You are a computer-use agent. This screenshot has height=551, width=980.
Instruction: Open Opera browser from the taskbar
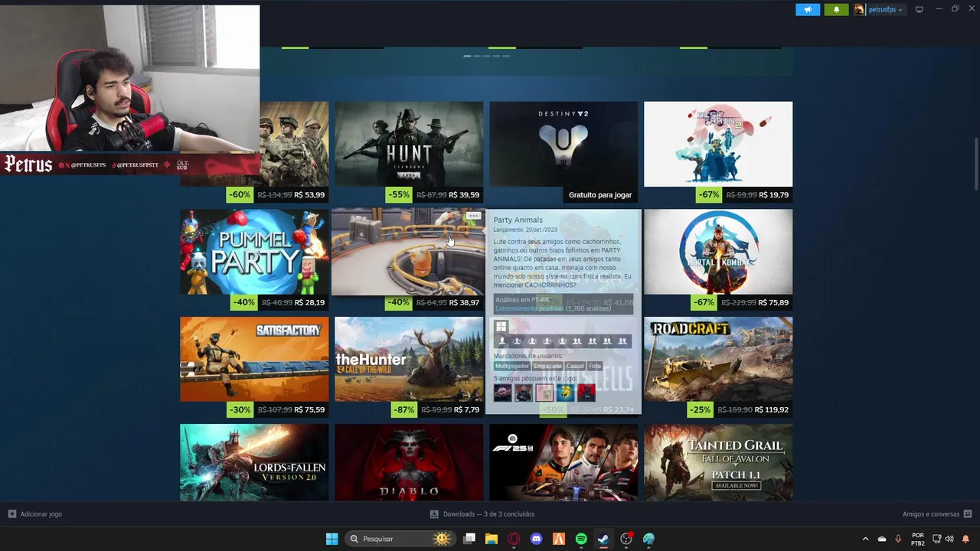(x=514, y=539)
